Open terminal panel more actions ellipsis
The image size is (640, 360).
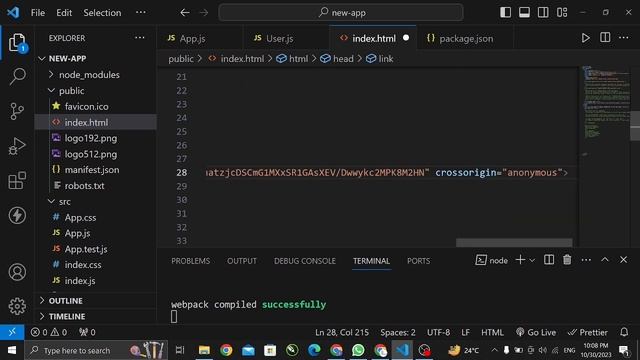click(x=586, y=260)
